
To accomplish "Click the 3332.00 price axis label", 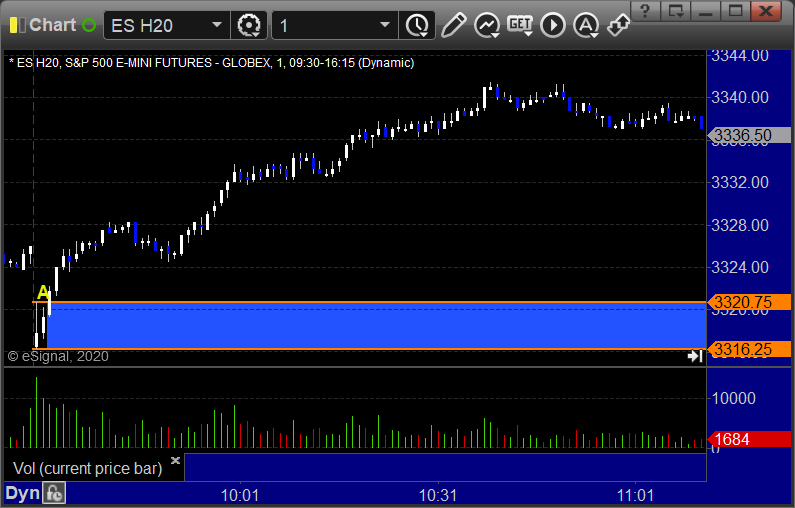I will click(x=740, y=183).
